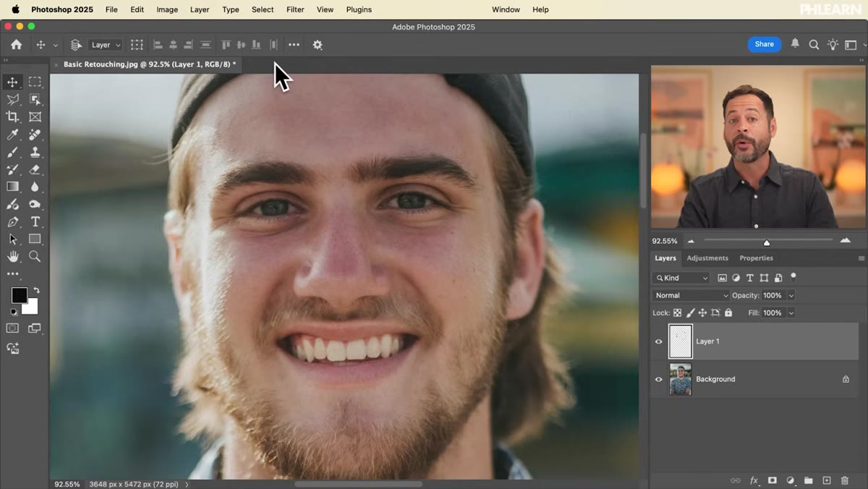
Task: Align top edges
Action: click(226, 45)
